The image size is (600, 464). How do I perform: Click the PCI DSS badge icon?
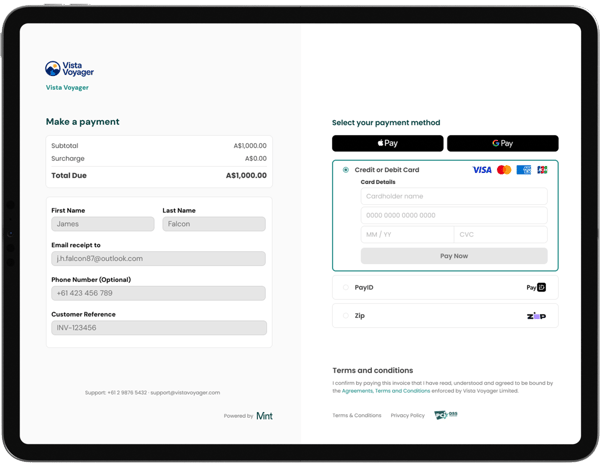point(446,415)
